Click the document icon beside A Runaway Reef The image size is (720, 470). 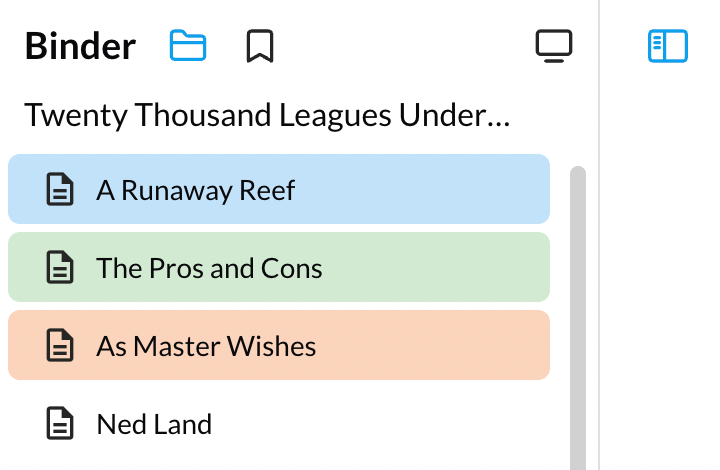(x=61, y=189)
